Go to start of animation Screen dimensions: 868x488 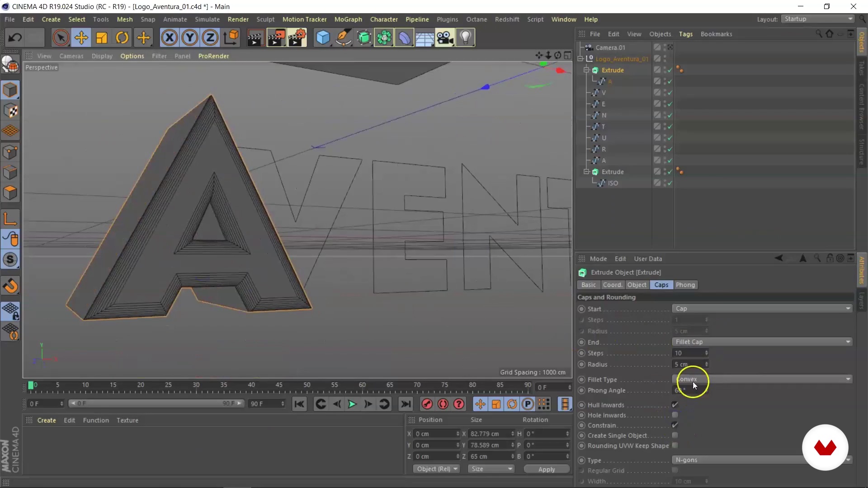click(x=299, y=404)
